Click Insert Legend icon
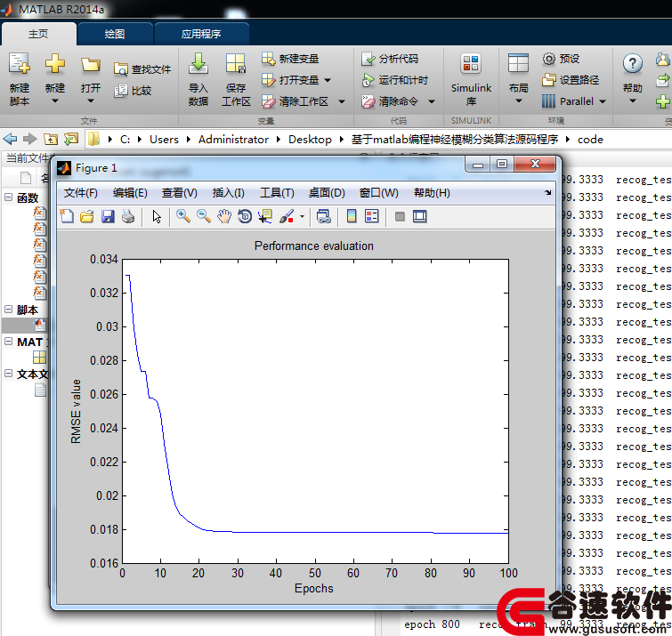The image size is (672, 636). (371, 216)
